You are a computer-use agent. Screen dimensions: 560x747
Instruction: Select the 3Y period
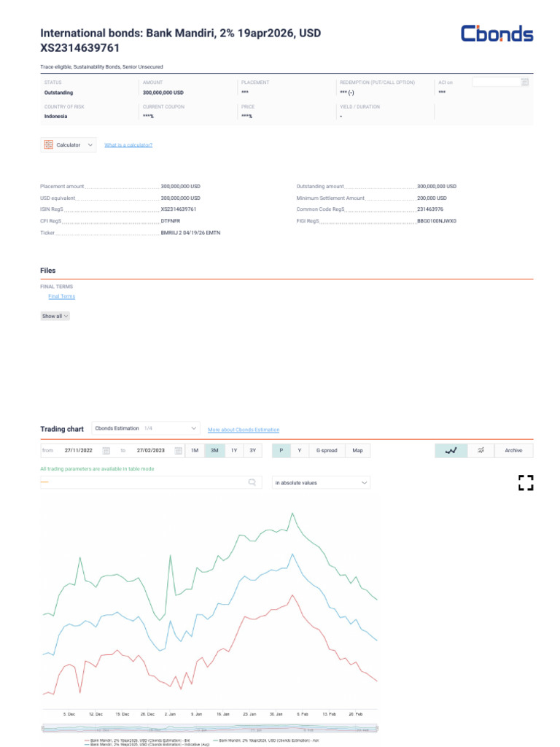(253, 451)
